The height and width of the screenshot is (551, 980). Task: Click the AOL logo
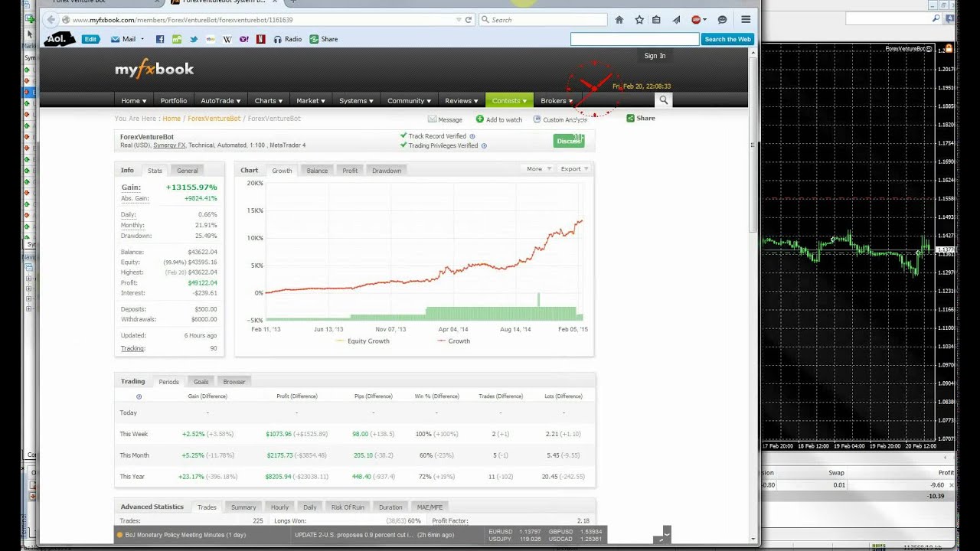point(60,39)
